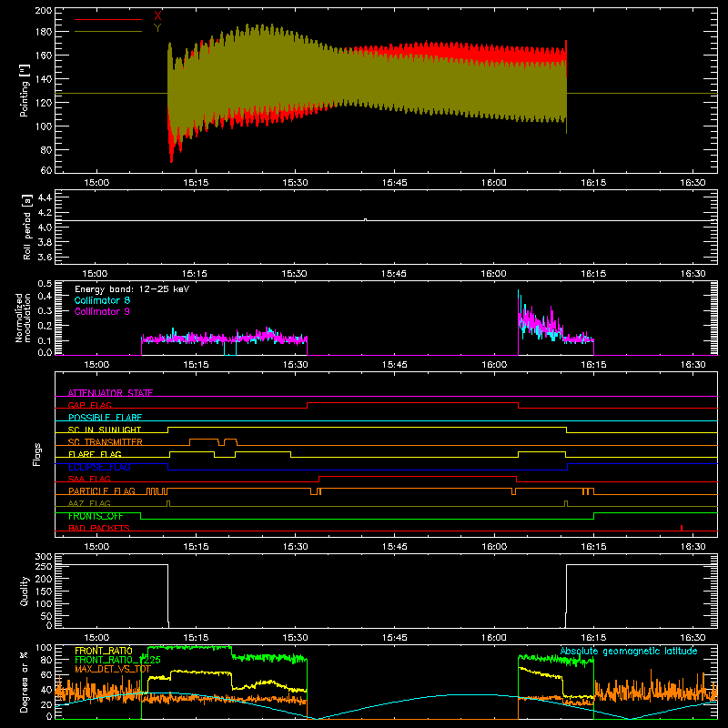This screenshot has height=728, width=728.
Task: Click the 'Roll period [s]' axis title
Action: pos(27,227)
